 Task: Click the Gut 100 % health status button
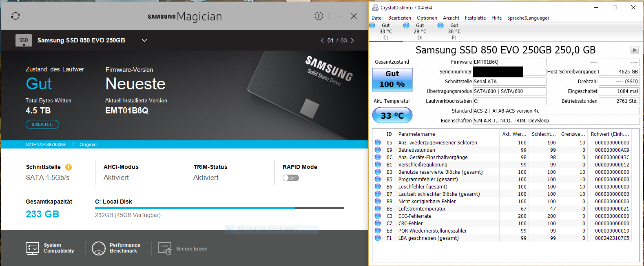(x=392, y=80)
